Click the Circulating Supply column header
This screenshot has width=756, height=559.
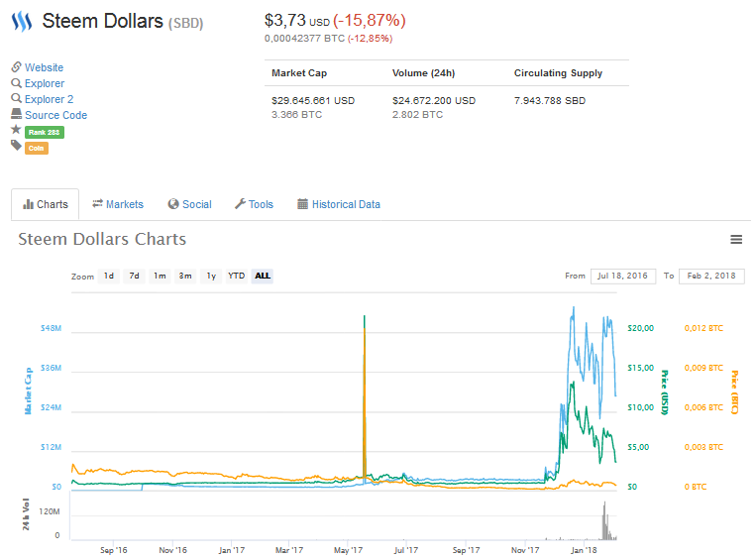click(x=558, y=73)
